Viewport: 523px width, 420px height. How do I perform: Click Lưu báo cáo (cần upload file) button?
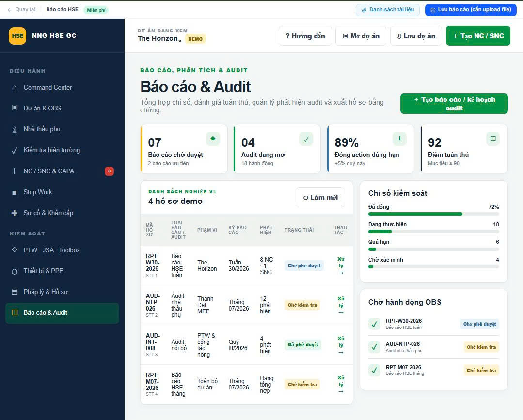[471, 10]
